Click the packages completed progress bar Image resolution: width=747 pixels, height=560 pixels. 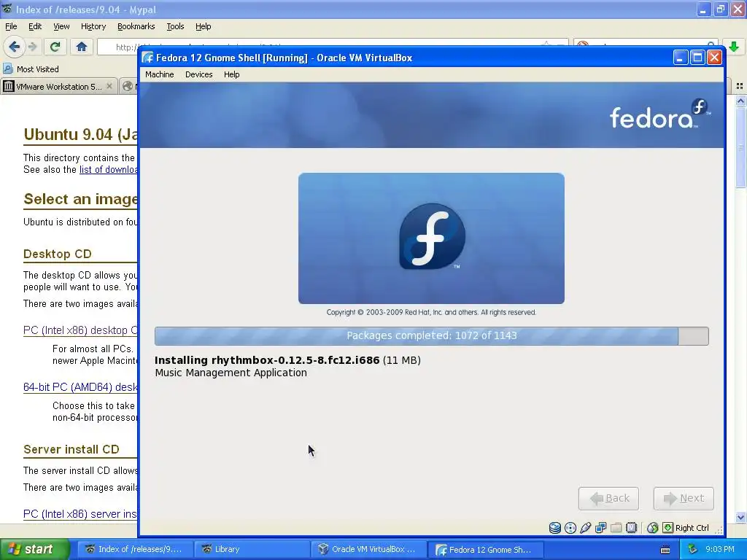pyautogui.click(x=432, y=335)
